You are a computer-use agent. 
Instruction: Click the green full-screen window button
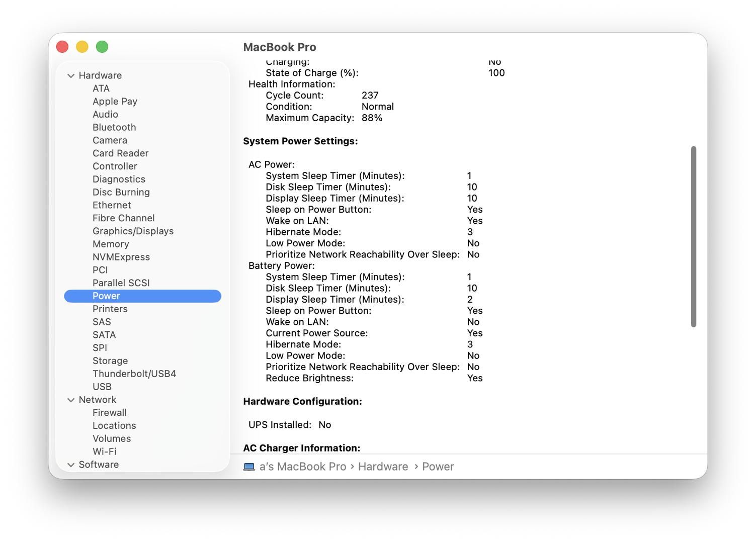(102, 47)
